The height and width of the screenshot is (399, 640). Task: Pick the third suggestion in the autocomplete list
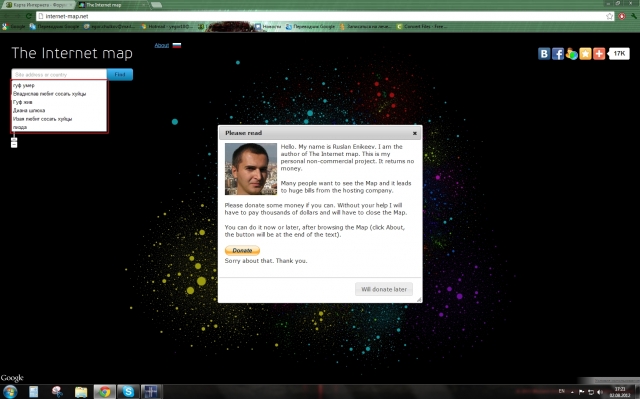click(x=59, y=102)
